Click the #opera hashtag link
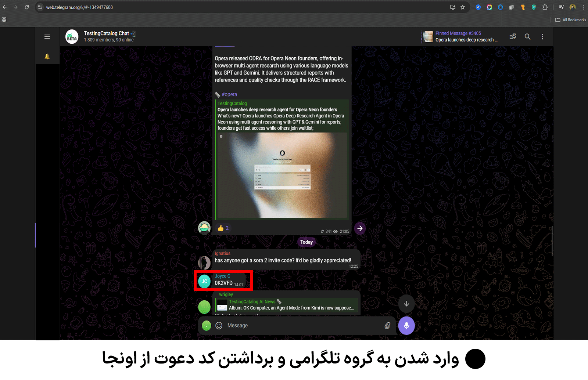 coord(229,94)
